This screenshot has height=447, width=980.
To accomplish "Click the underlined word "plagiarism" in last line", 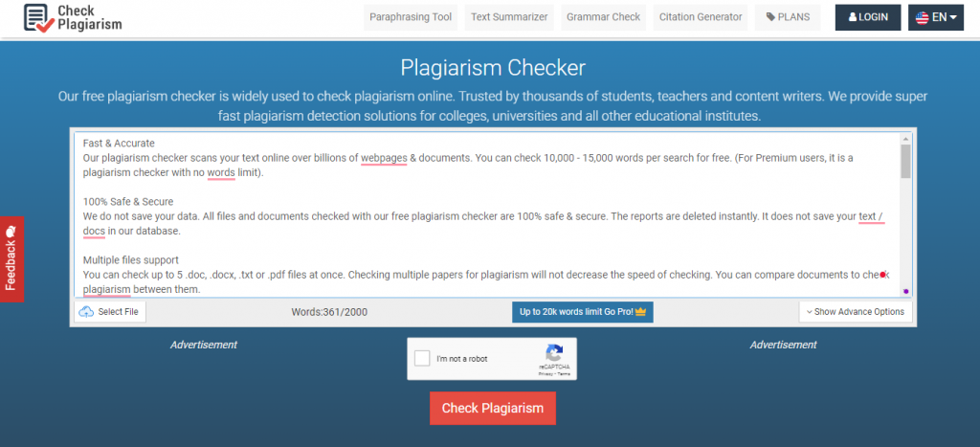I will (x=107, y=289).
